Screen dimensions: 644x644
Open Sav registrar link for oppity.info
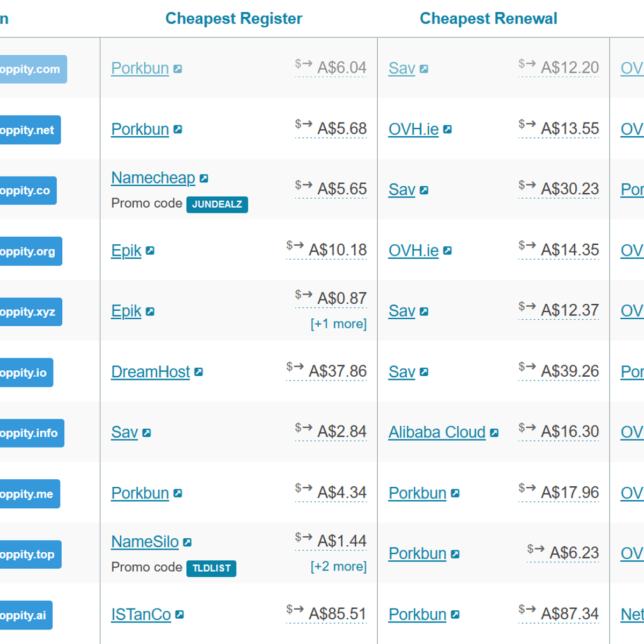[125, 433]
